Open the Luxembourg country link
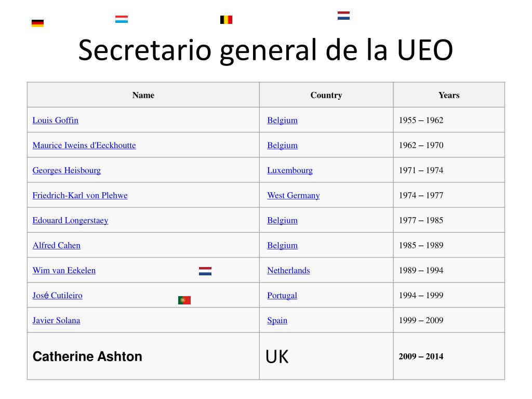Screen dimensions: 532x399 coord(290,170)
